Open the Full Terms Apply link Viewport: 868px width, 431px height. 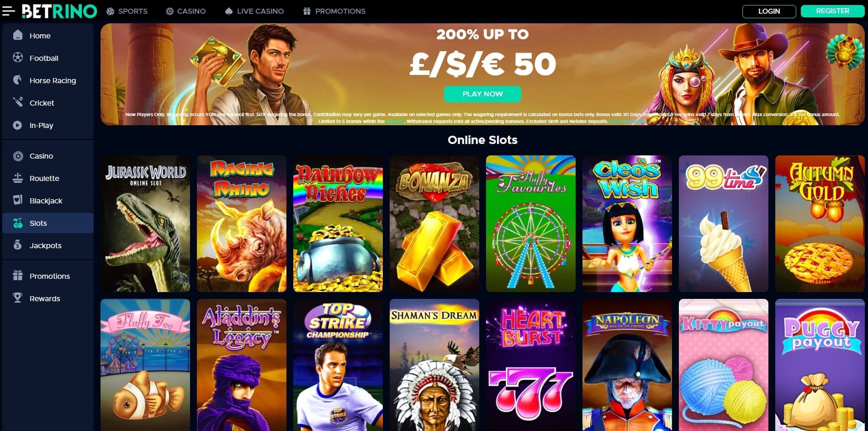628,122
